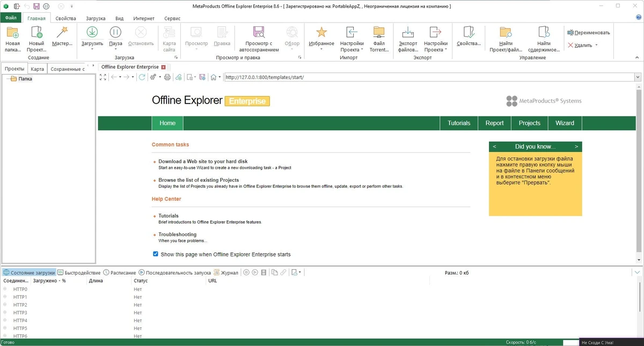Click the browser settings gear icon
This screenshot has height=346, width=644.
tap(153, 77)
